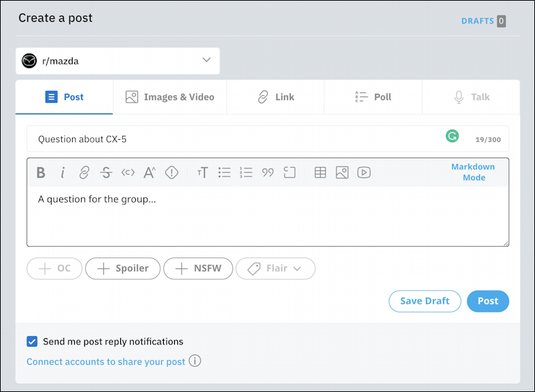Select the Post tab

(64, 97)
